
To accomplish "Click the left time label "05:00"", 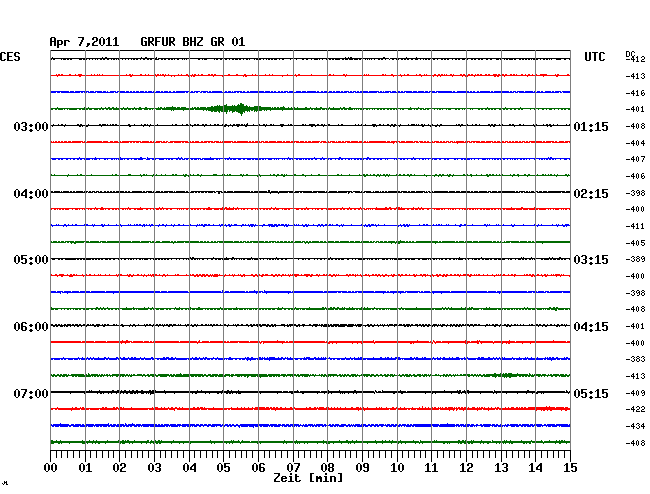I will click(x=31, y=260).
